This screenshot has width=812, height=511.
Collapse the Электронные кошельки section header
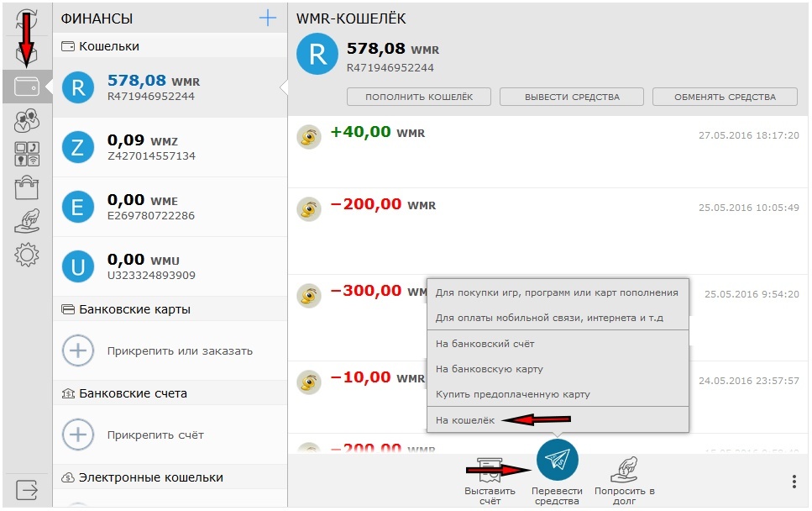[170, 477]
